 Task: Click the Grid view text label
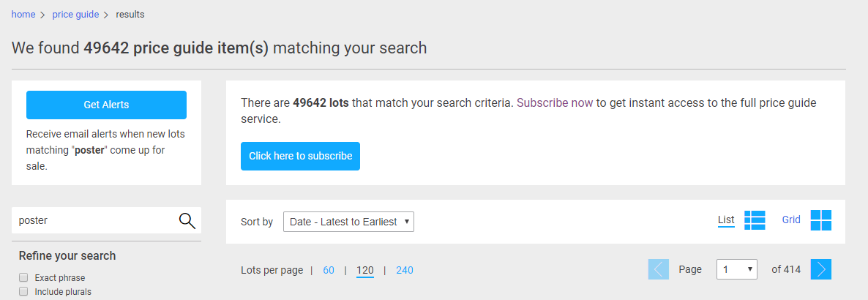791,220
